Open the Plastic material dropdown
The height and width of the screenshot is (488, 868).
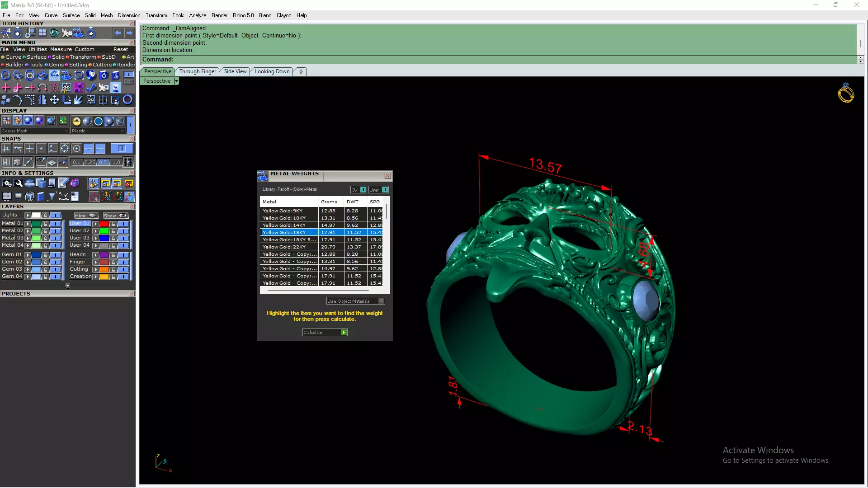coord(98,131)
